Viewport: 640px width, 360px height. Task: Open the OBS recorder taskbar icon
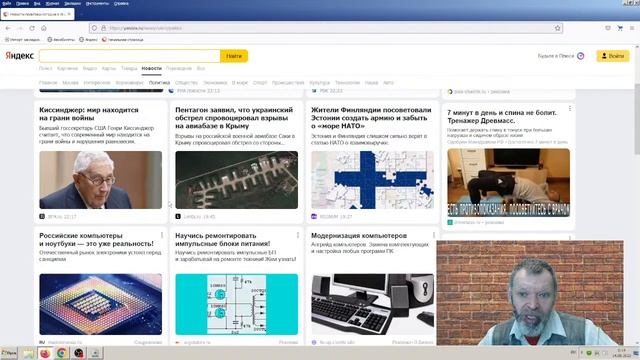pos(79,353)
